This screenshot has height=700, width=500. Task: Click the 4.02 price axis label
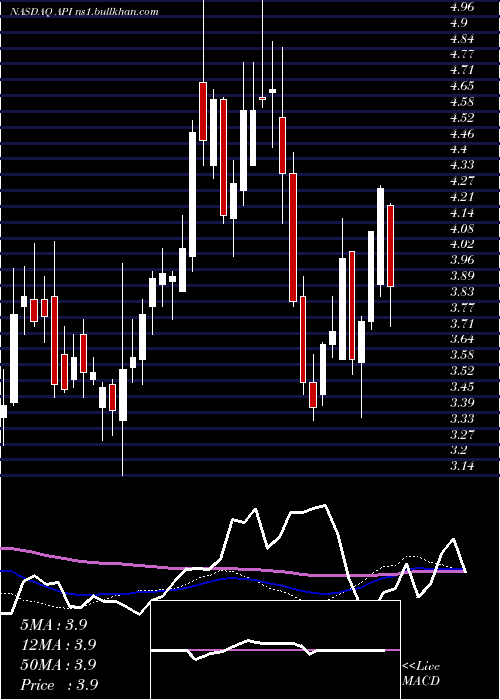pyautogui.click(x=464, y=244)
